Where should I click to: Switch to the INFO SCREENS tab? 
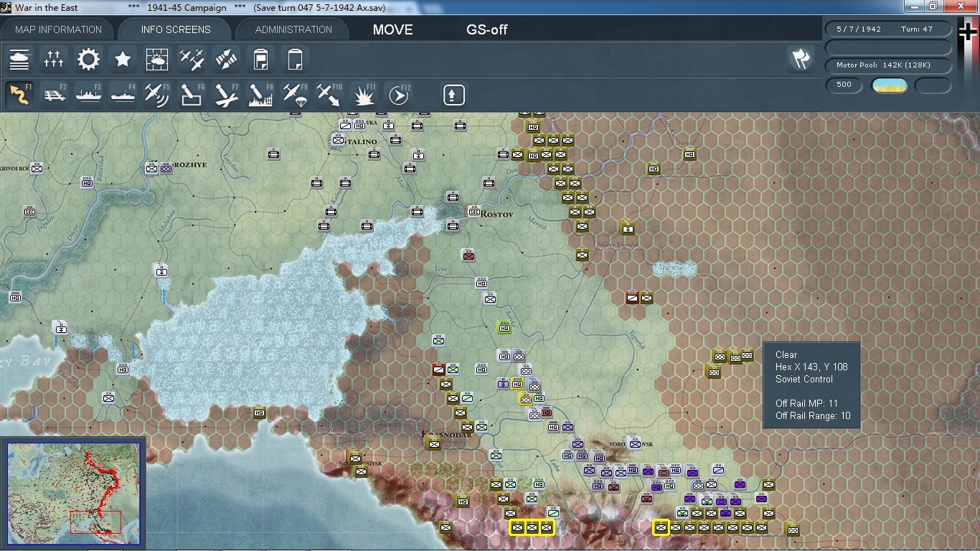coord(176,29)
